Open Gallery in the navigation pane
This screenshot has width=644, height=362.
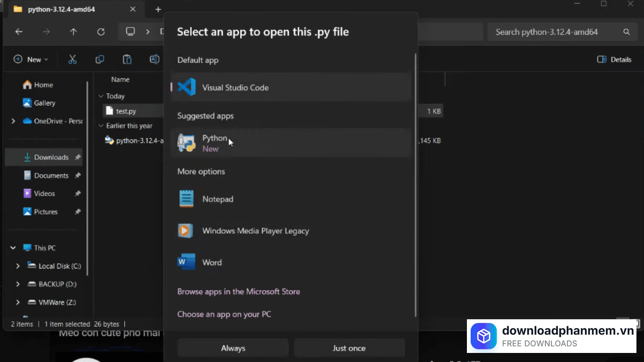coord(39,103)
